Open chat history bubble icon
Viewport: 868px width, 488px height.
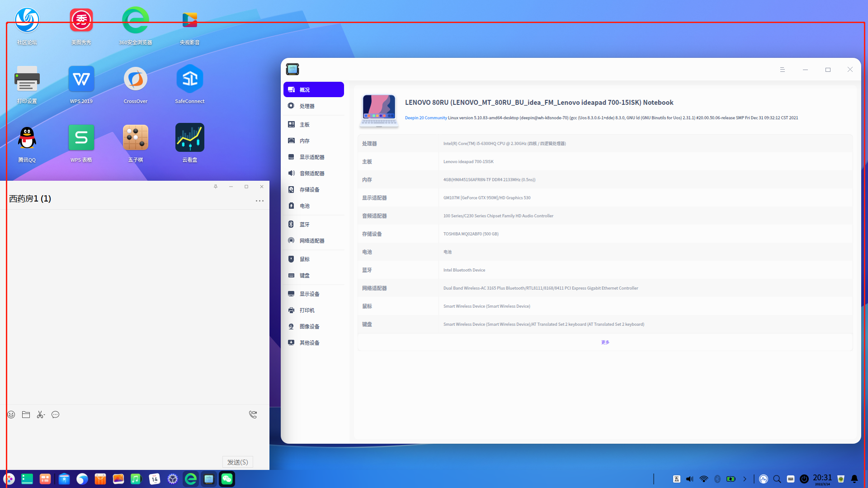tap(55, 414)
